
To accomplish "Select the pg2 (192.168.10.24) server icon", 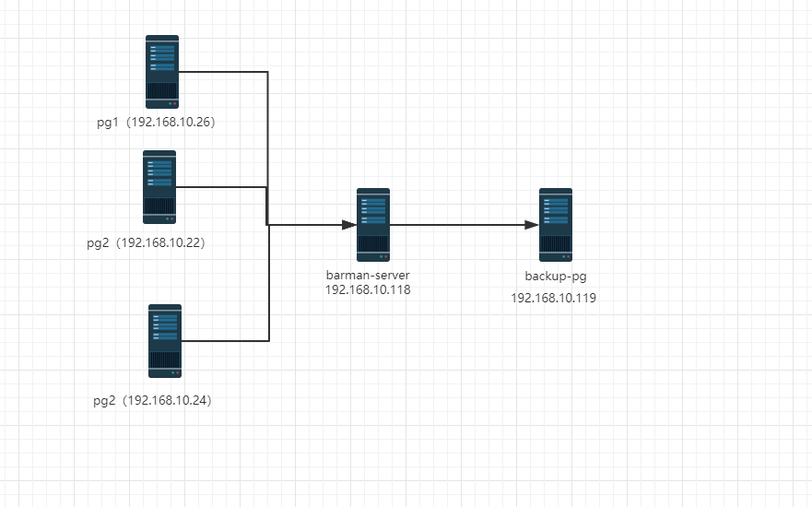I will (x=165, y=341).
